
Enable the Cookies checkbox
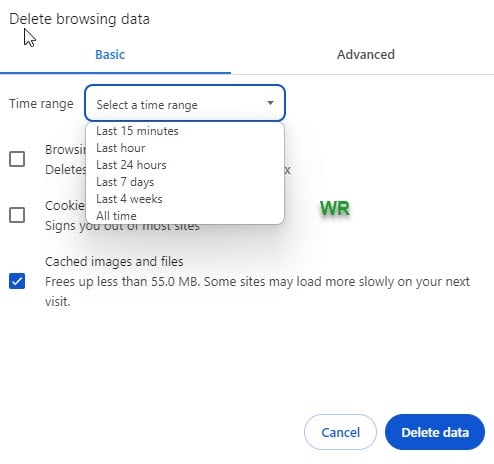tap(17, 215)
